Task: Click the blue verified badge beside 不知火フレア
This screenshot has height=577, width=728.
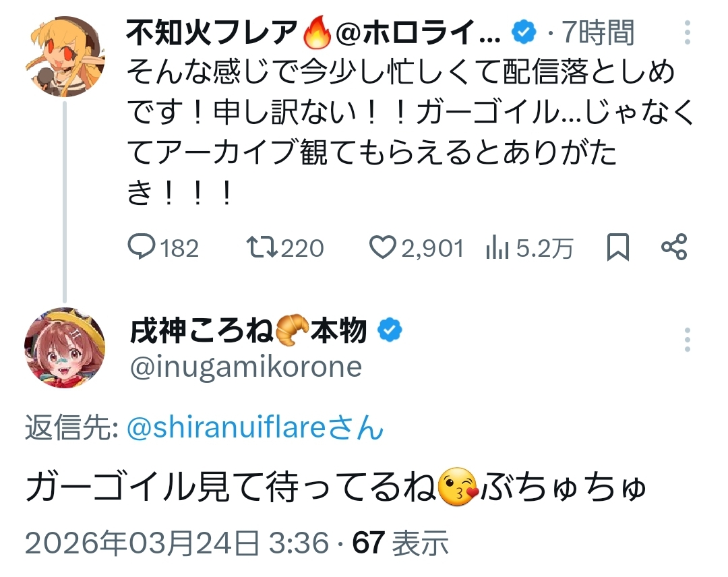Action: (x=524, y=32)
